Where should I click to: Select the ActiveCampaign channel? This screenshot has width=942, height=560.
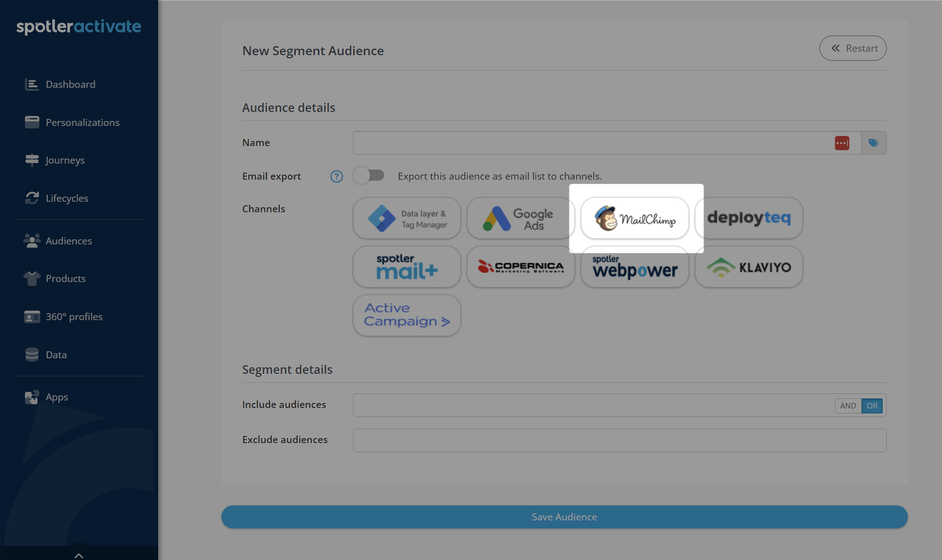point(407,316)
